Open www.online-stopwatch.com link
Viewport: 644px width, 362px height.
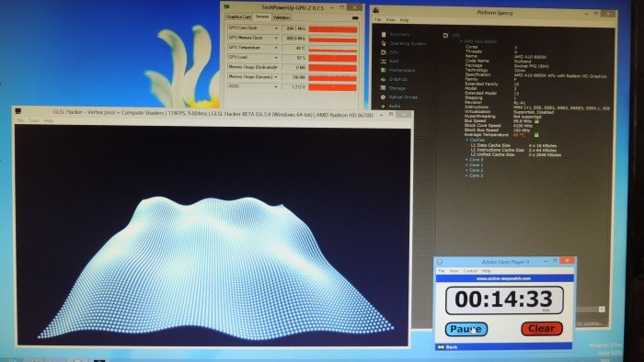click(x=503, y=278)
